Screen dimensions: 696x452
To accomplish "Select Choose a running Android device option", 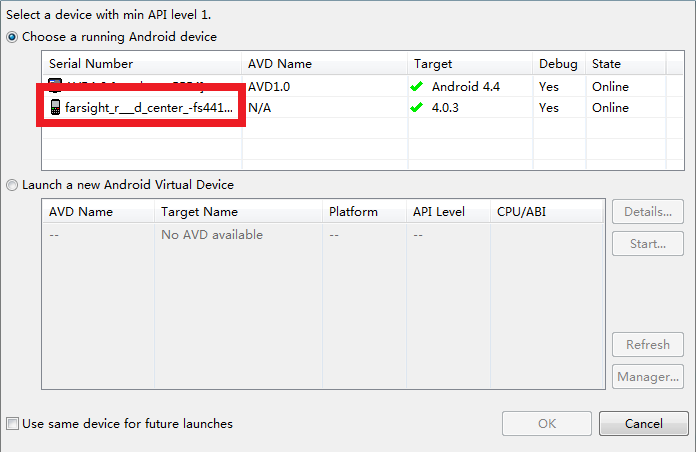I will coord(12,37).
